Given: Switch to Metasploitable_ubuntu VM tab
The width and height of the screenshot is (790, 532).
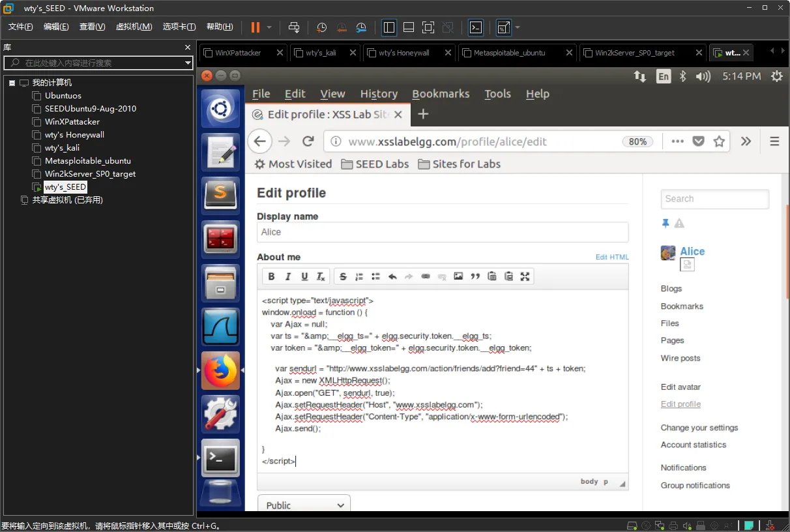Looking at the screenshot, I should coord(518,53).
